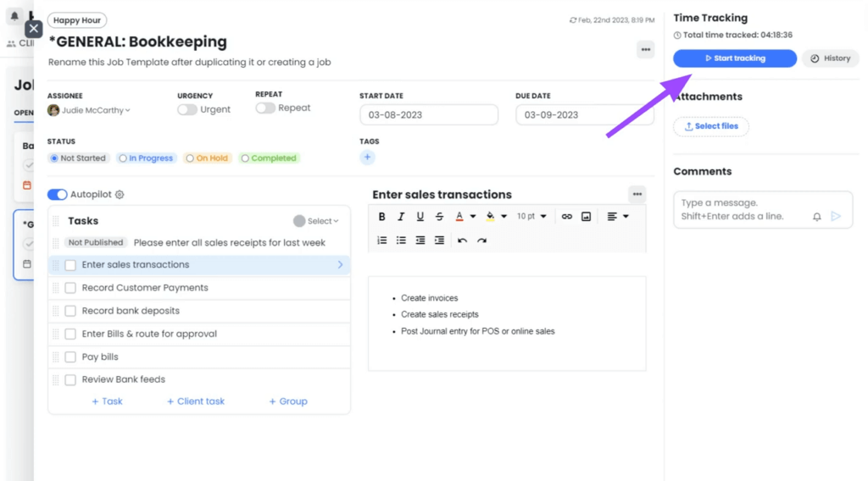The width and height of the screenshot is (868, 481).
Task: Insert an image into task description
Action: [x=586, y=217]
